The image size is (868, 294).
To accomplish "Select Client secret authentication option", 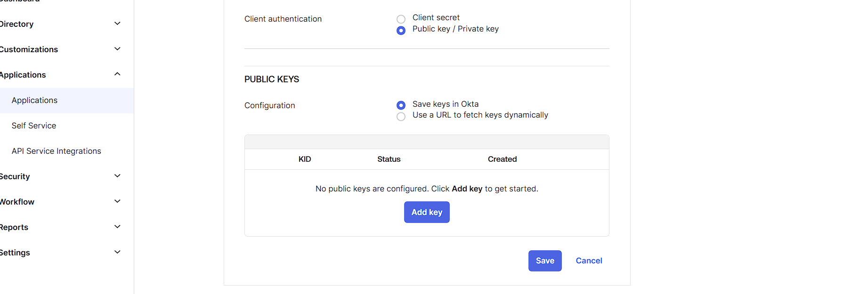I will tap(401, 19).
